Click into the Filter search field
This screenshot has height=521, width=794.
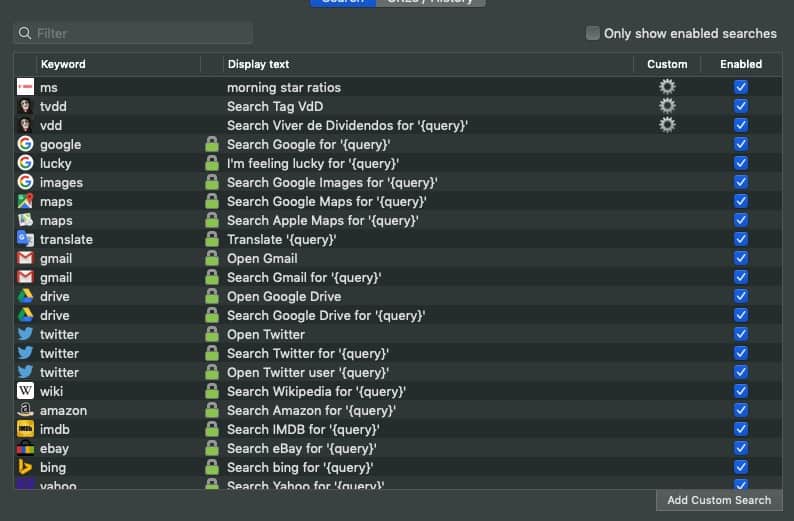[x=140, y=33]
